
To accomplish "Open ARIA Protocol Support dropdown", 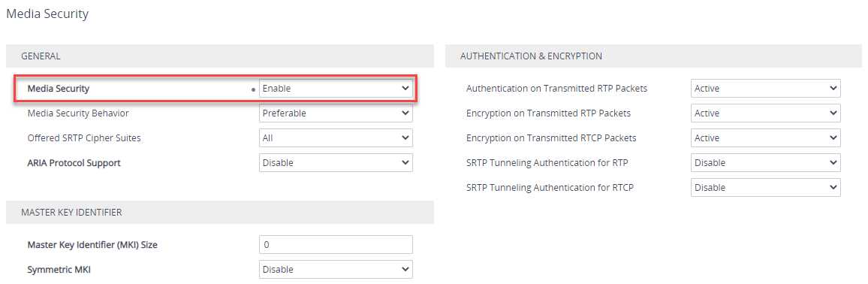I will tap(336, 163).
